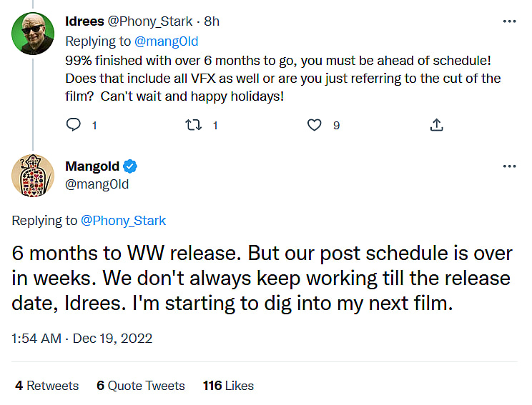This screenshot has width=532, height=405.
Task: Click the 1:54 AM Dec 19, 2022 timestamp
Action: (x=82, y=338)
